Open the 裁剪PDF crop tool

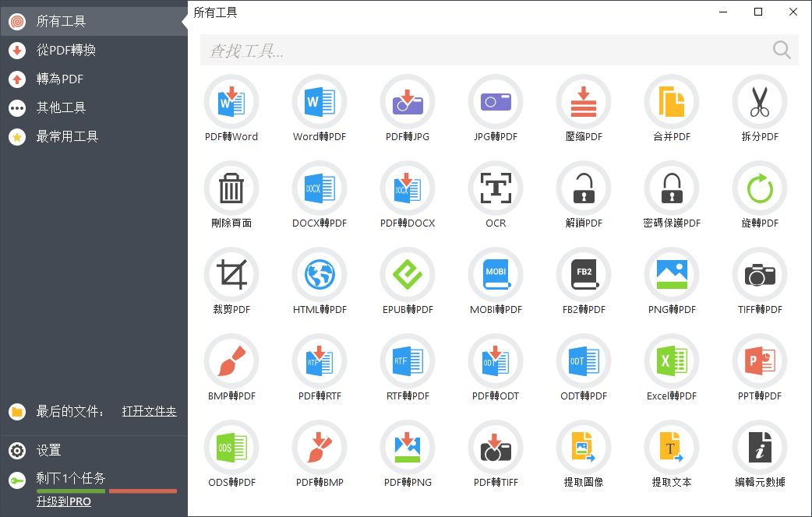pos(231,275)
